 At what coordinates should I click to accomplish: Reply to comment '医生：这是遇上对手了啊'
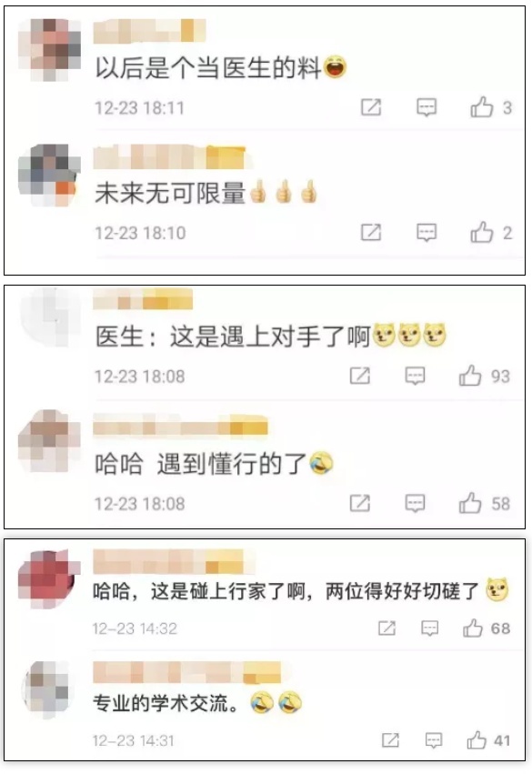(x=415, y=377)
